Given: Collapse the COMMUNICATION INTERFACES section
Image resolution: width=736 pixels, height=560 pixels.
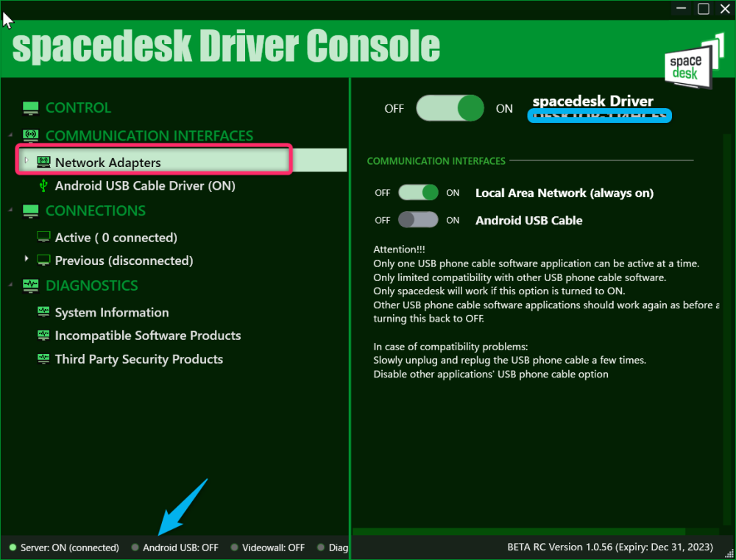Looking at the screenshot, I should [x=11, y=135].
